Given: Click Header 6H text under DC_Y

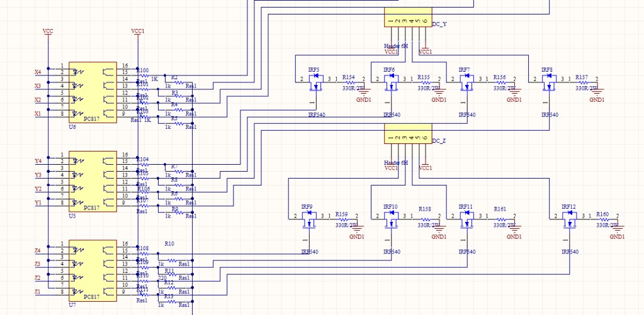Looking at the screenshot, I should tap(396, 46).
